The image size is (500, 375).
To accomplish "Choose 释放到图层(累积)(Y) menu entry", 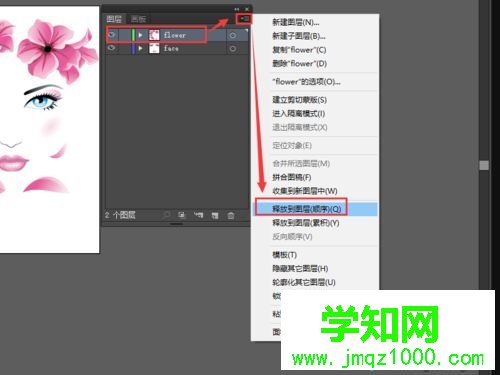I will [306, 223].
